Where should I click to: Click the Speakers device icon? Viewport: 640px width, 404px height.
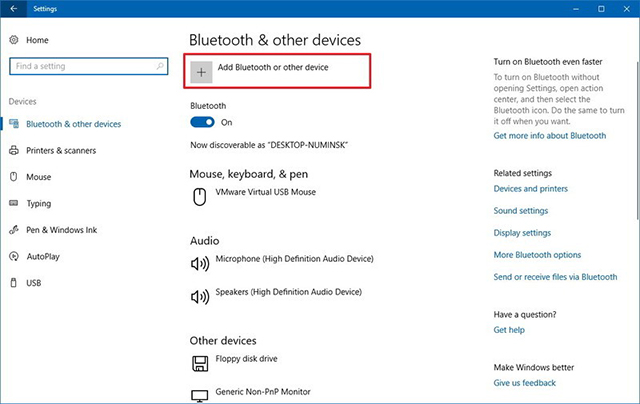point(200,297)
